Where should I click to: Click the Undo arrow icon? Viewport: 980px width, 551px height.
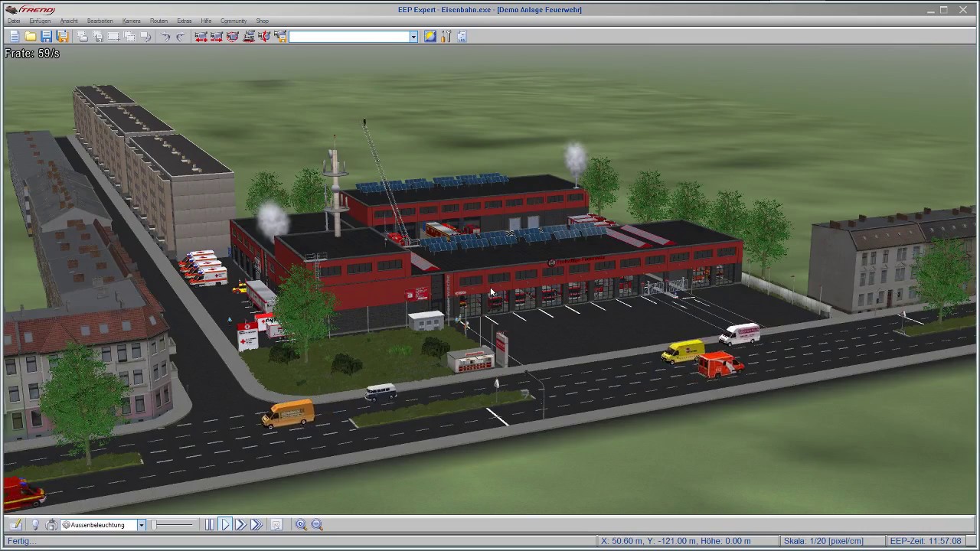click(165, 36)
